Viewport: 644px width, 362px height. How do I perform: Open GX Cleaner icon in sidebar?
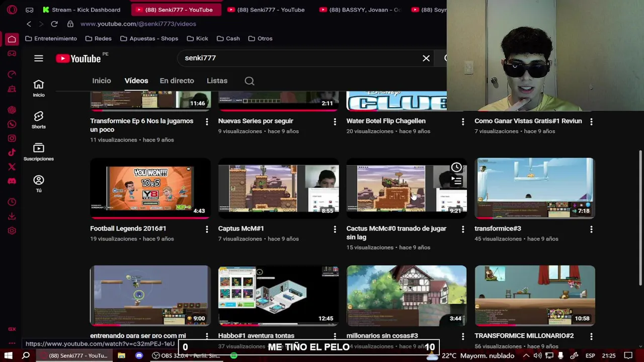point(12,89)
